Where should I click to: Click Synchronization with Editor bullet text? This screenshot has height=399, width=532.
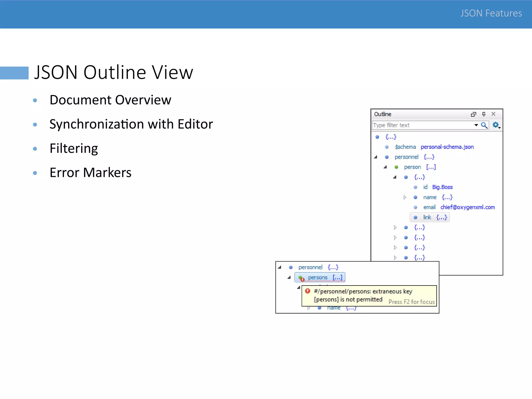pyautogui.click(x=131, y=124)
